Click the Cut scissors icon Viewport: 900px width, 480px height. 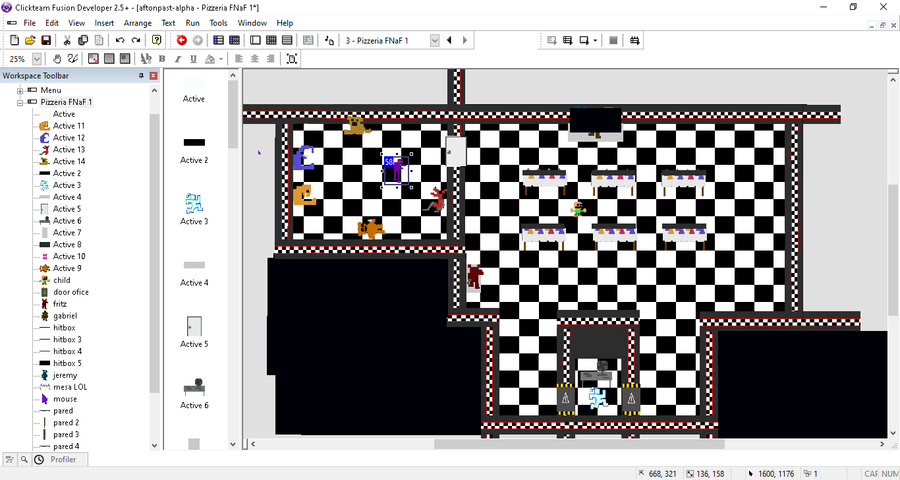[x=67, y=40]
